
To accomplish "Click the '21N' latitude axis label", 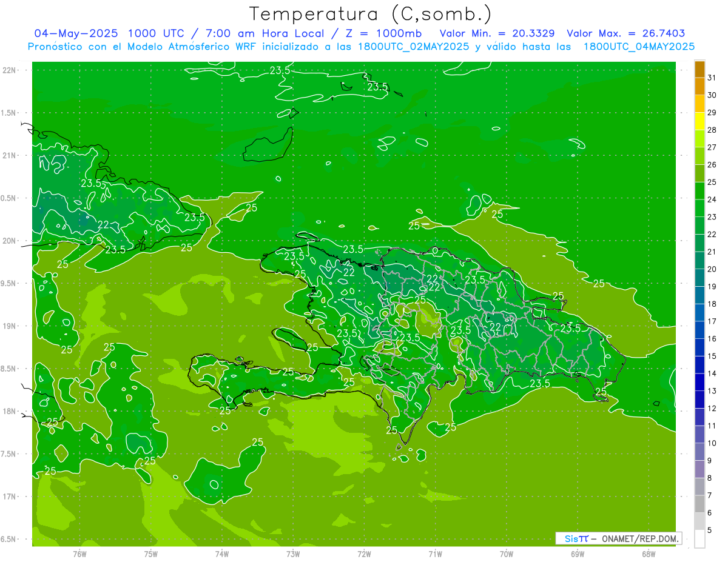I will click(9, 155).
